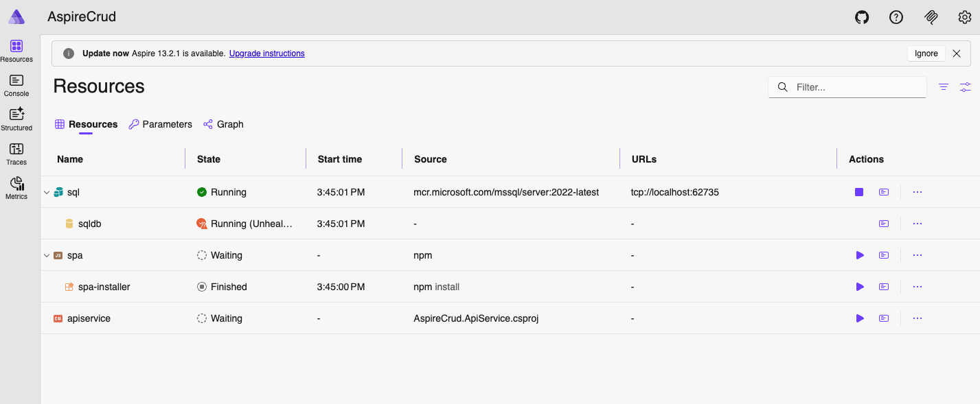The width and height of the screenshot is (980, 404).
Task: Switch to the Graph tab
Action: pyautogui.click(x=223, y=124)
